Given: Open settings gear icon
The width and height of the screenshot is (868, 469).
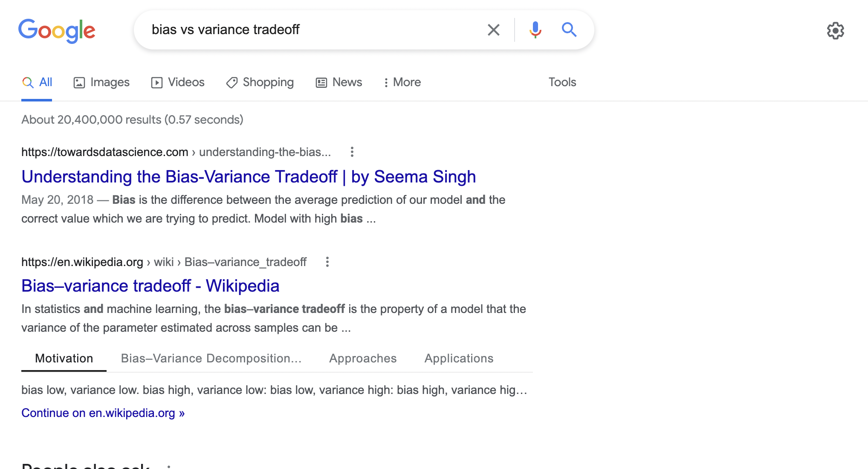Looking at the screenshot, I should pyautogui.click(x=835, y=31).
